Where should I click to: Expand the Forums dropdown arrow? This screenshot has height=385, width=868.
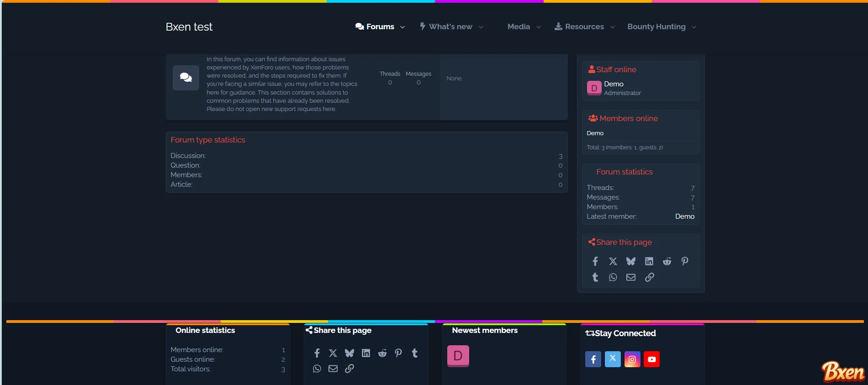coord(402,27)
